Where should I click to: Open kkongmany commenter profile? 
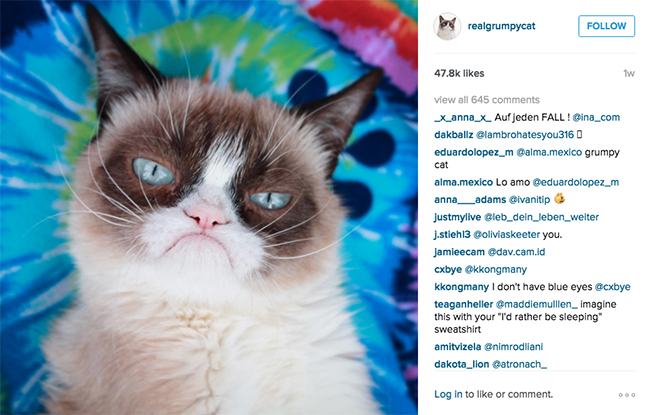pos(462,287)
